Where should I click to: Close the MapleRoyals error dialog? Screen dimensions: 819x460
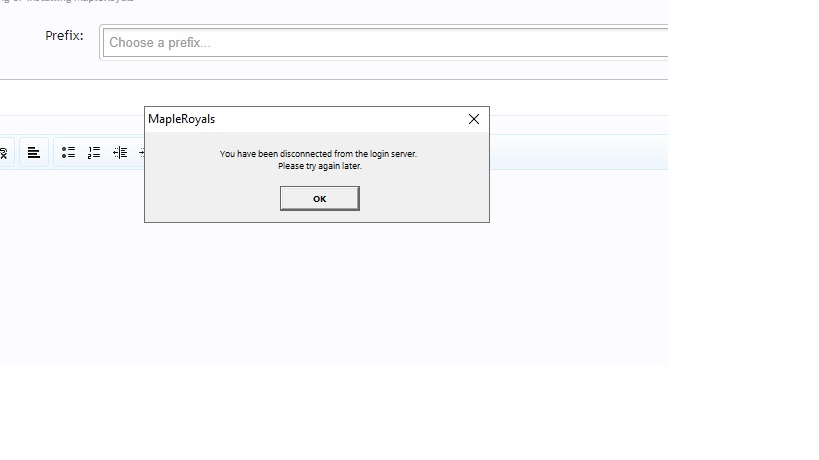(474, 119)
